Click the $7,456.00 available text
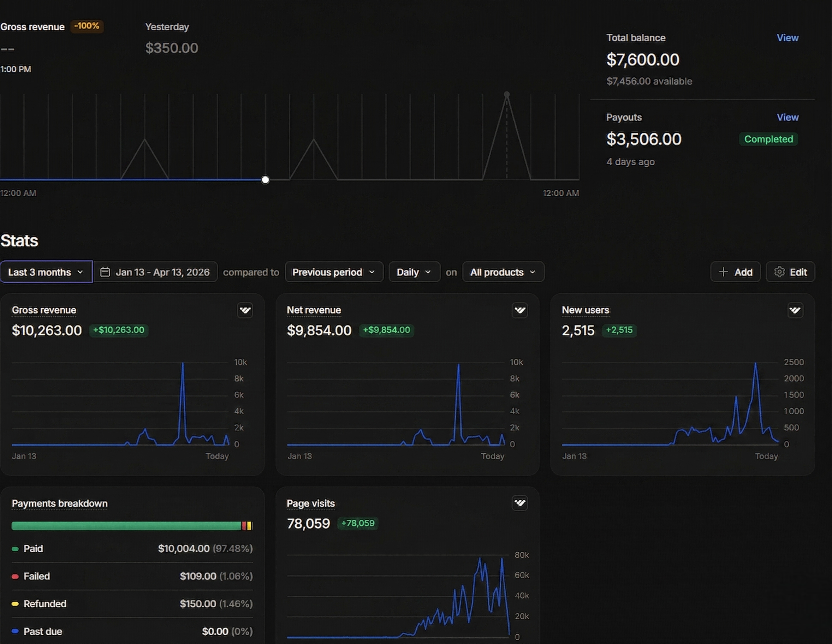This screenshot has width=832, height=644. click(x=649, y=81)
